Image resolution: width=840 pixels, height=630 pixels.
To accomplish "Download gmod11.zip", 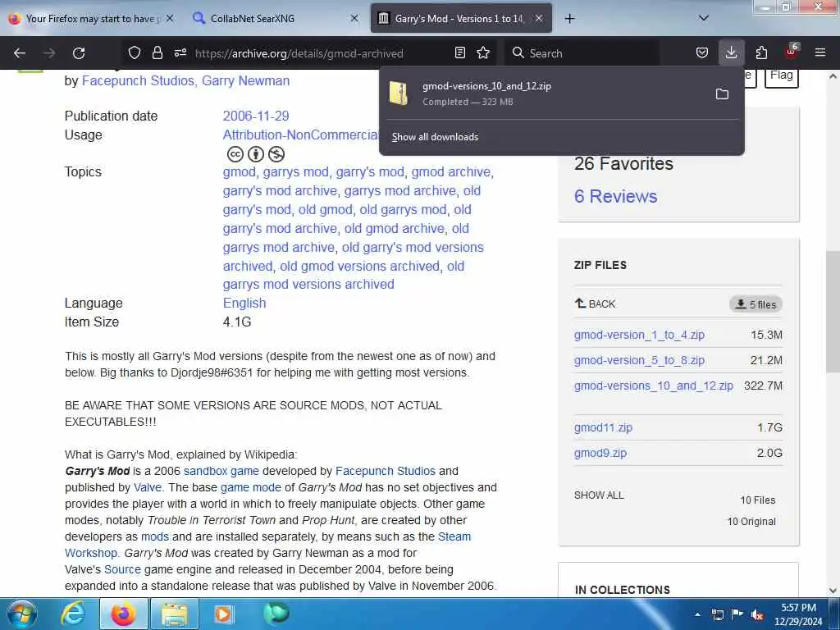I will point(603,427).
